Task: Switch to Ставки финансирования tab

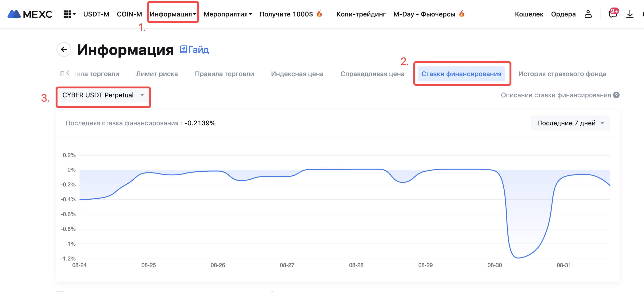Action: coord(461,74)
